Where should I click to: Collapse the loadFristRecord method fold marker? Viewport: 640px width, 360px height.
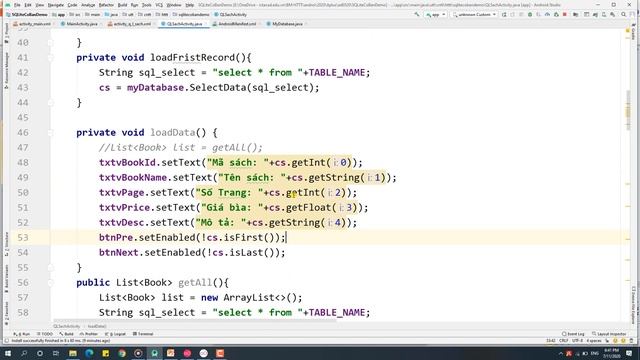51,58
